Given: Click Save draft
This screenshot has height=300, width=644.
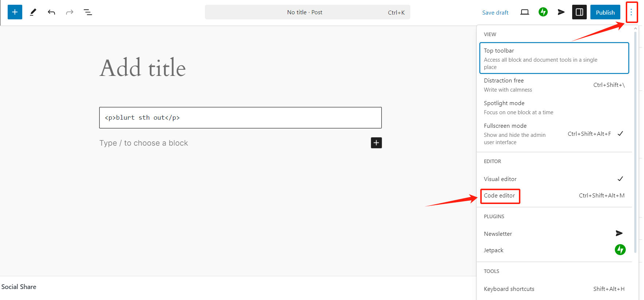Looking at the screenshot, I should coord(495,12).
